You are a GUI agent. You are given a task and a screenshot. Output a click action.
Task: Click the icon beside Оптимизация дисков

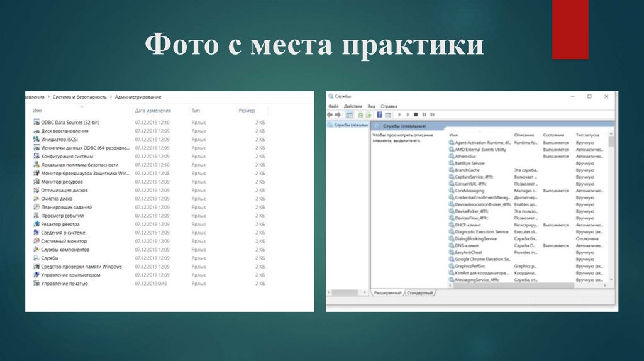coord(36,190)
